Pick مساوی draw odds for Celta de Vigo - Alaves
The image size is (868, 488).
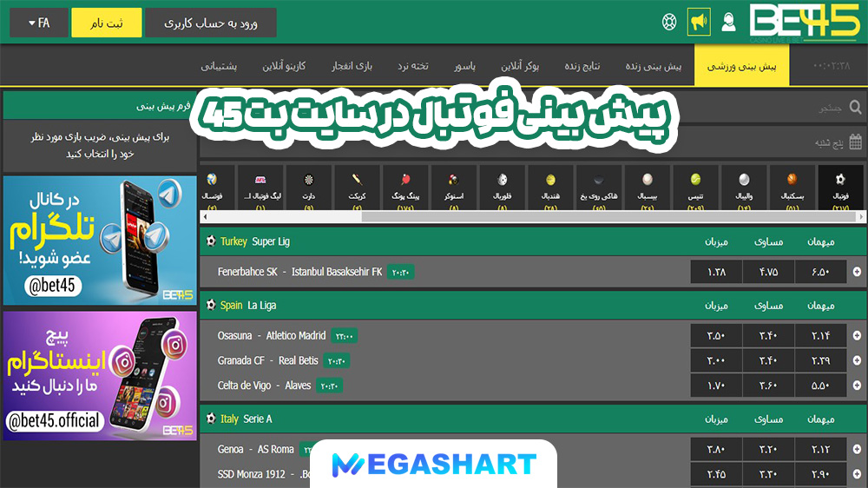point(768,385)
